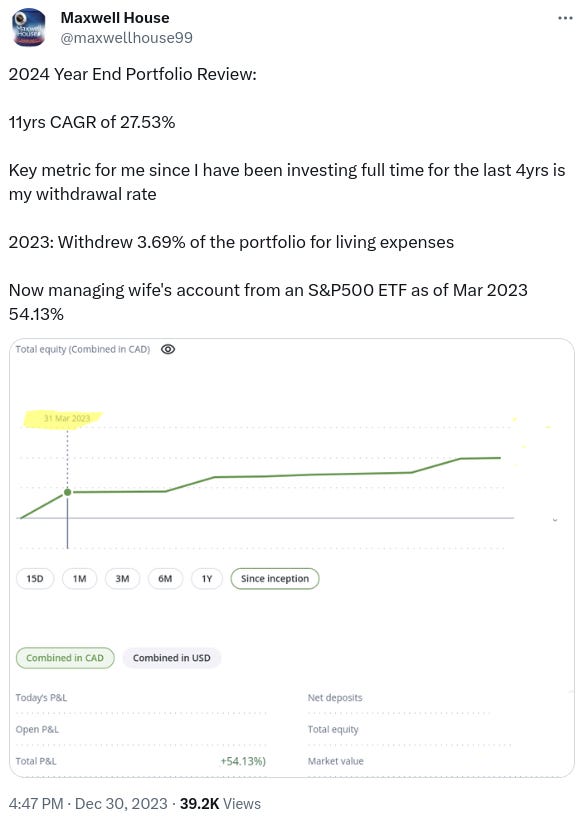Choose the Since inception range
This screenshot has height=824, width=588.
275,579
